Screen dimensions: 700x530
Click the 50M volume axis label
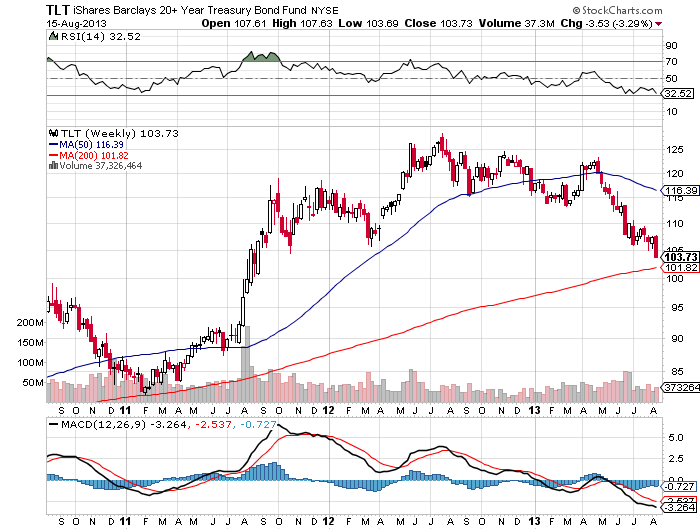(x=33, y=383)
